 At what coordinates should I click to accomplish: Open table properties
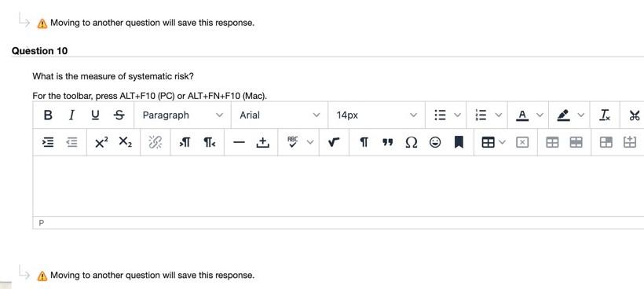[x=552, y=142]
